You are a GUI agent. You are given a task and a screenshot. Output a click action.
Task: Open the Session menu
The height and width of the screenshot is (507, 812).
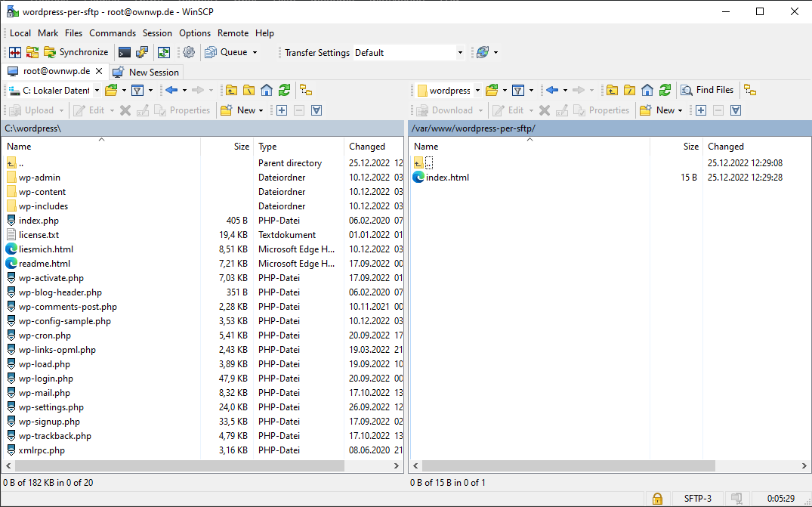157,33
